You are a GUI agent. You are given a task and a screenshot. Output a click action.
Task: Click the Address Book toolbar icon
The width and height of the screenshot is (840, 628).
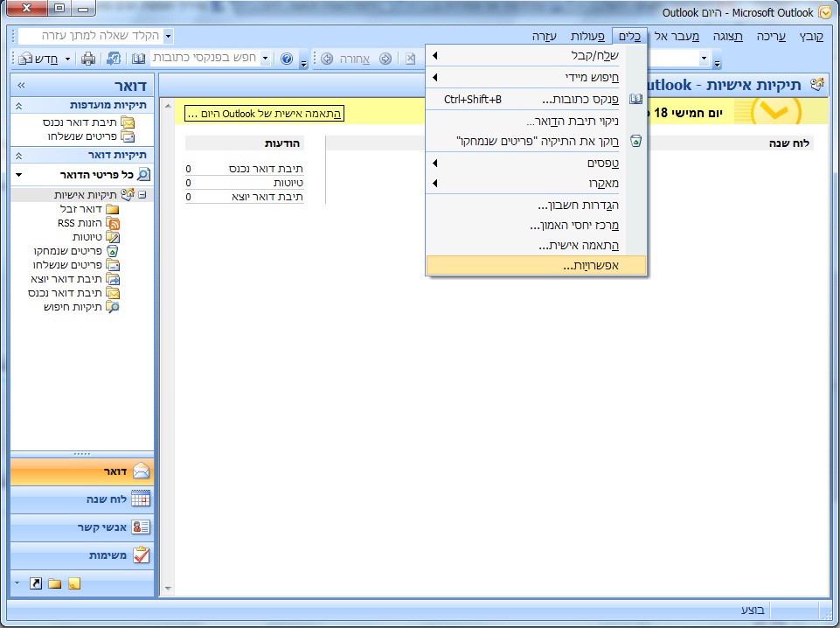click(x=138, y=59)
